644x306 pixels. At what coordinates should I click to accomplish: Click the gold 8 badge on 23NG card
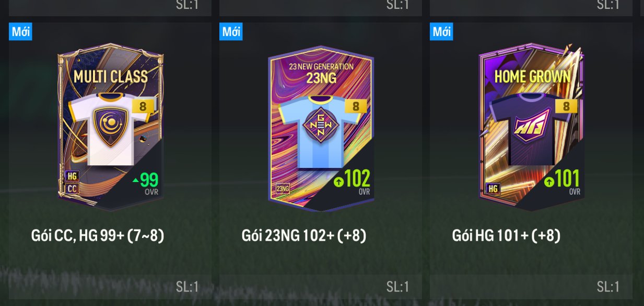click(x=356, y=106)
